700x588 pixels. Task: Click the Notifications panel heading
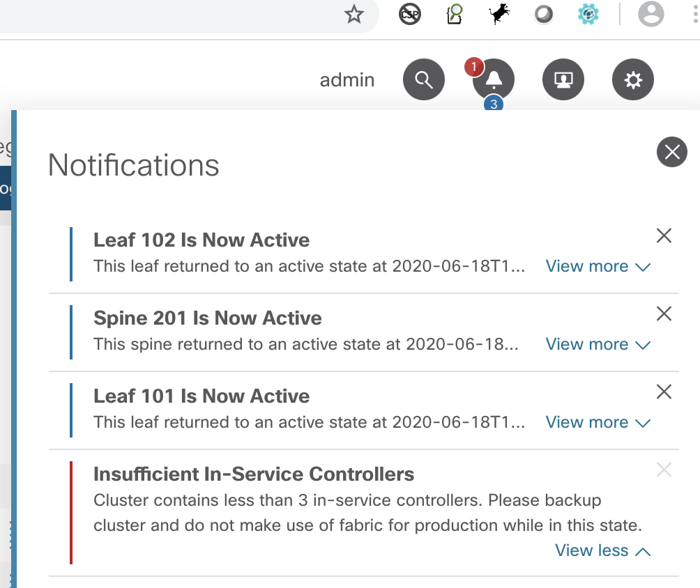tap(133, 165)
